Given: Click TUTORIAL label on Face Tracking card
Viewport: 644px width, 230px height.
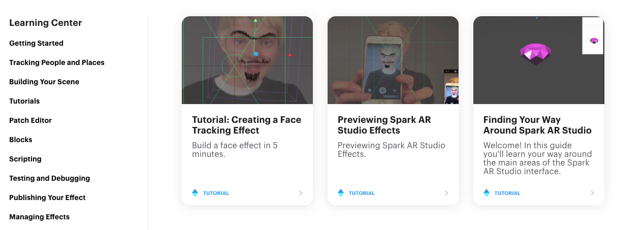Looking at the screenshot, I should 216,193.
